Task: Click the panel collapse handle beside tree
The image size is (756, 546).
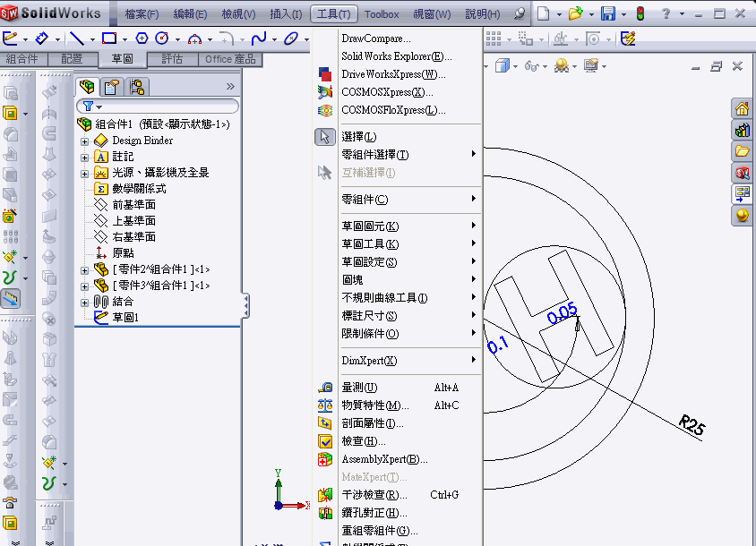Action: tap(246, 305)
